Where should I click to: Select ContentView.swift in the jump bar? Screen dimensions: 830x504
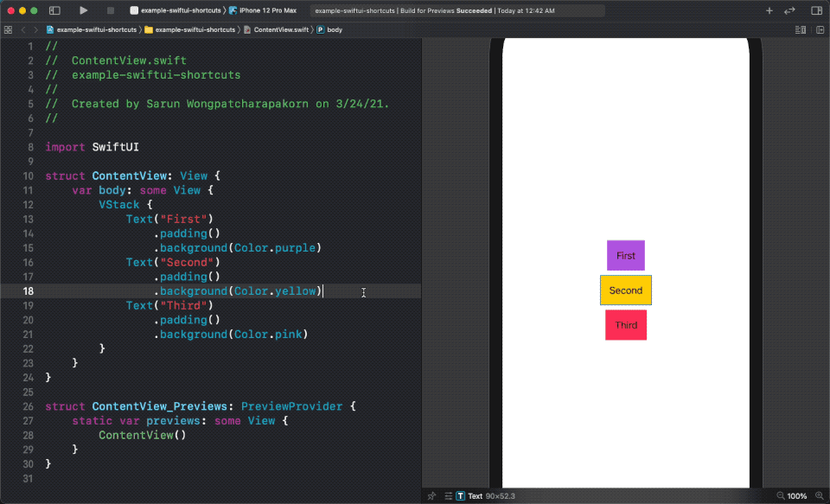(x=281, y=29)
